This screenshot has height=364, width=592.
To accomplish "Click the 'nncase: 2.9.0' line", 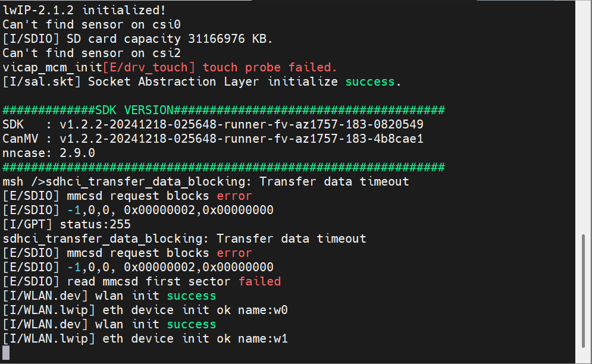I will click(x=49, y=153).
